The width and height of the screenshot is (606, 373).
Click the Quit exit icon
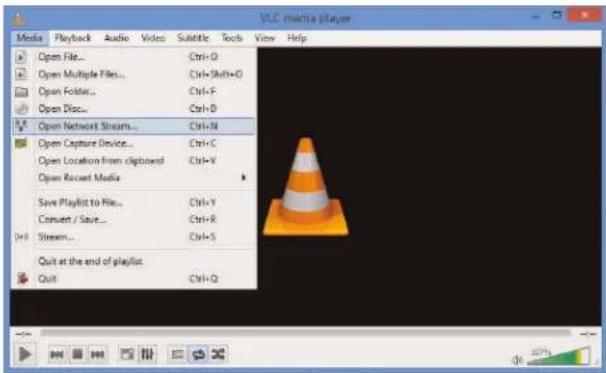(x=22, y=278)
